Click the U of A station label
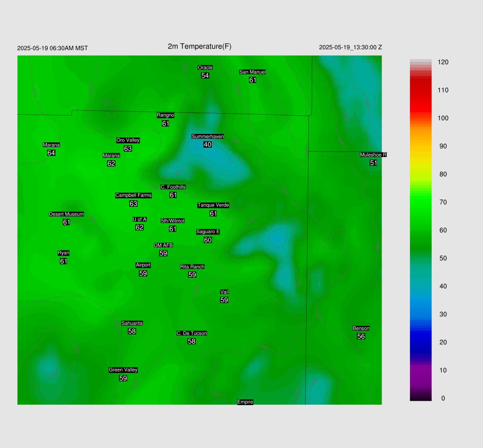Viewport: 483px width, 448px height. click(x=140, y=219)
